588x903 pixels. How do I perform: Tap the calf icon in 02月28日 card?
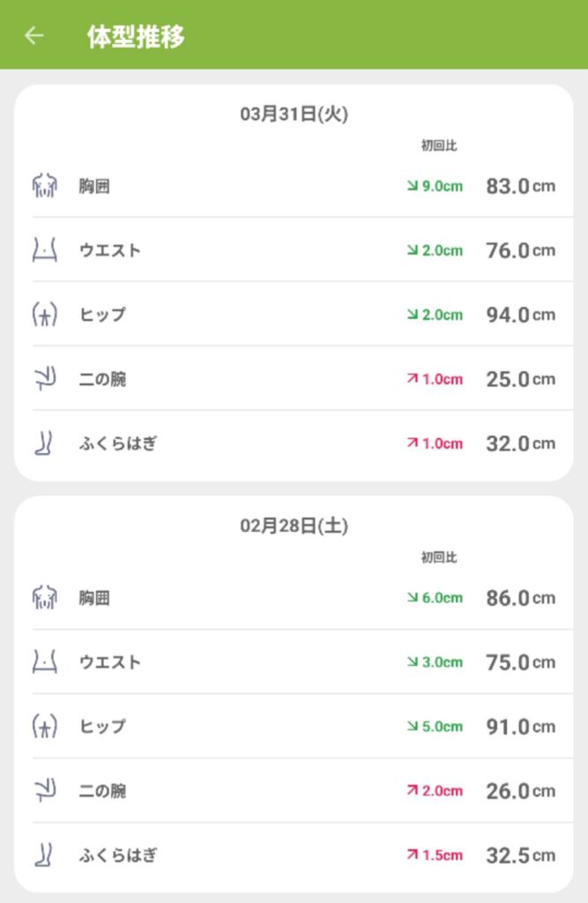44,855
